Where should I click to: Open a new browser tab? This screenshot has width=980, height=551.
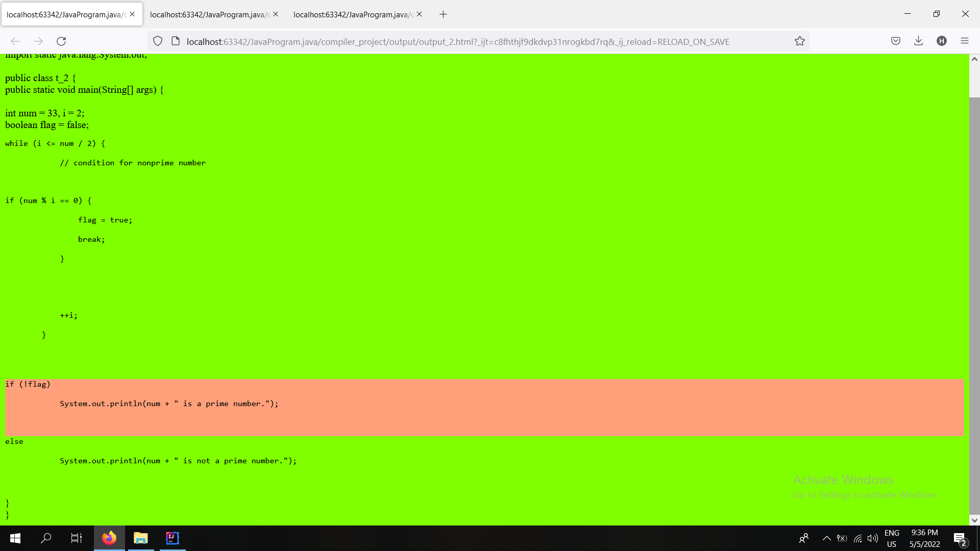point(443,14)
